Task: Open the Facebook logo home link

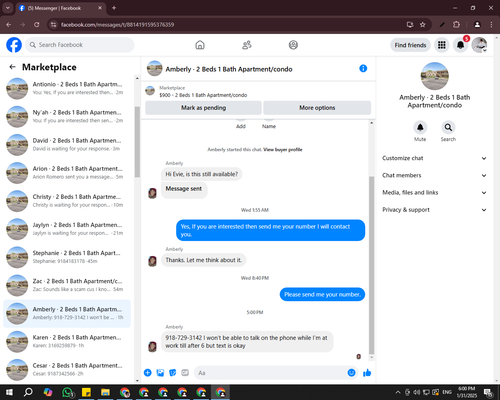Action: tap(14, 45)
